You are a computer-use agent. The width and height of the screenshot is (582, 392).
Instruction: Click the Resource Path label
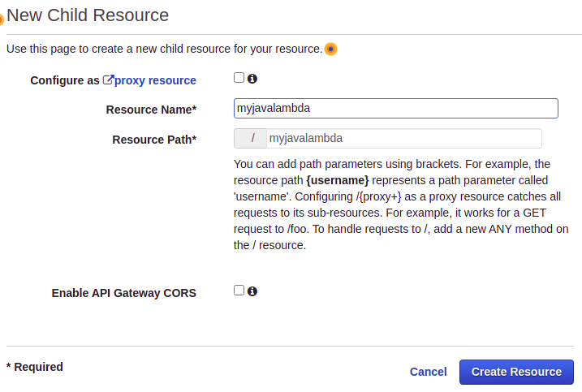(154, 139)
